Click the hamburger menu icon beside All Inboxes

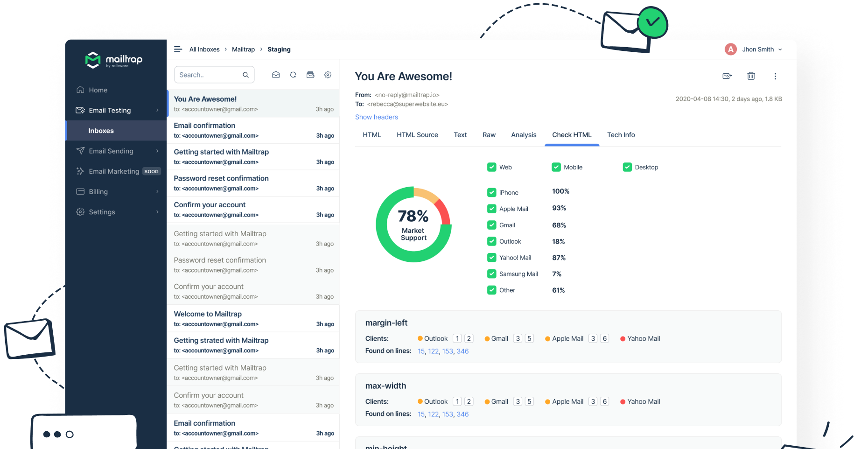pos(178,49)
